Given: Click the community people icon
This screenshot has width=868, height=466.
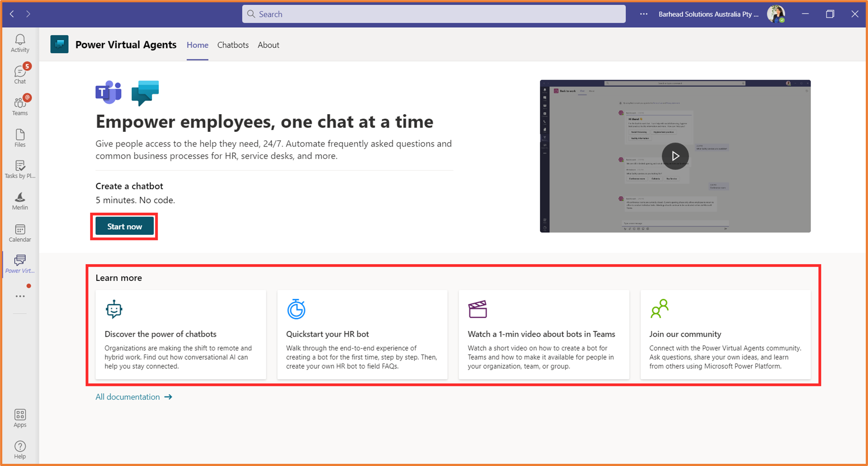Looking at the screenshot, I should (x=659, y=309).
